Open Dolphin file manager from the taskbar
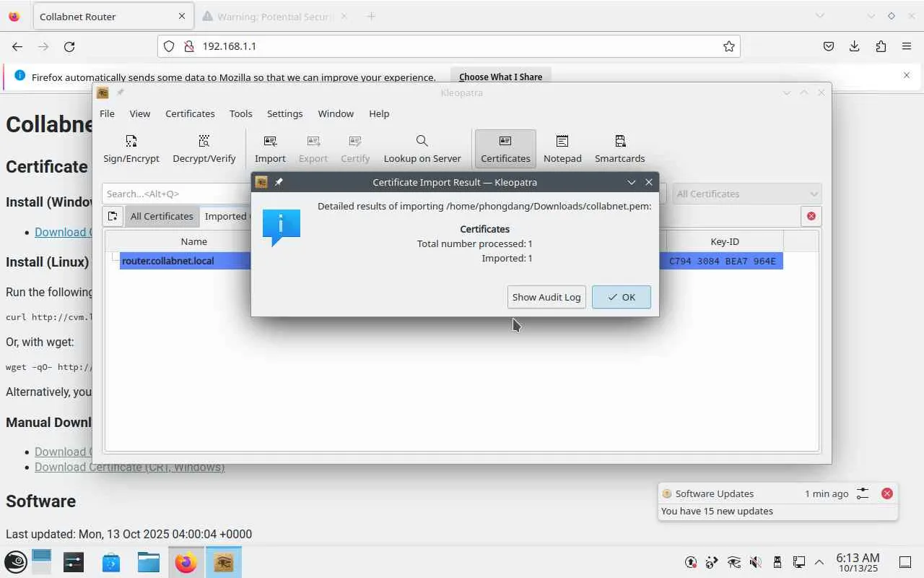This screenshot has height=578, width=924. tap(149, 562)
